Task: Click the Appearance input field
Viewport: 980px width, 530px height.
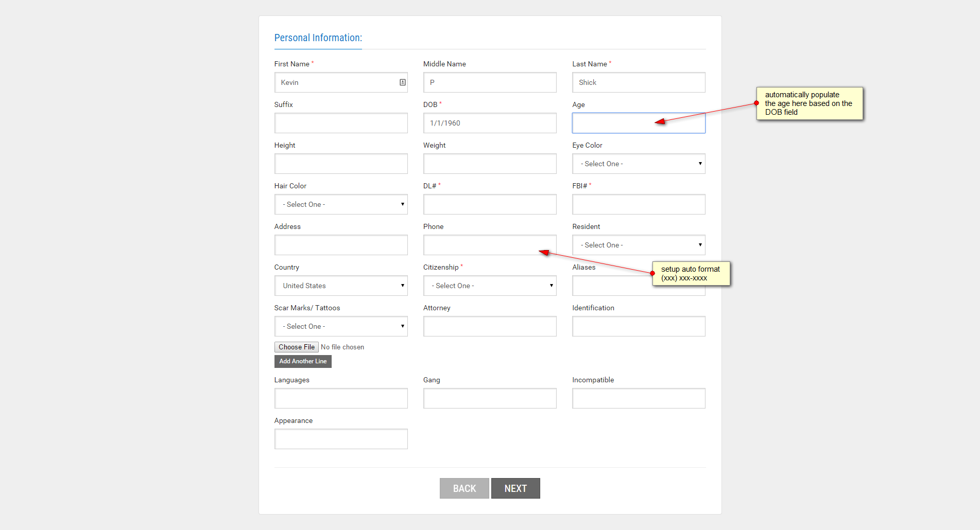Action: pyautogui.click(x=340, y=439)
